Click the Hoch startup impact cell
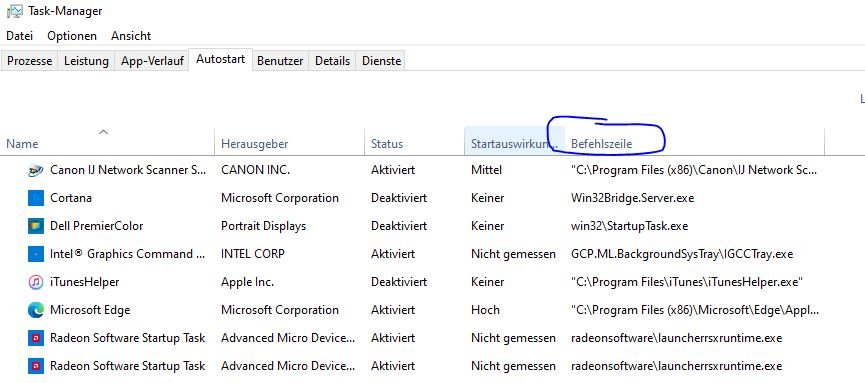This screenshot has width=865, height=383. click(485, 310)
